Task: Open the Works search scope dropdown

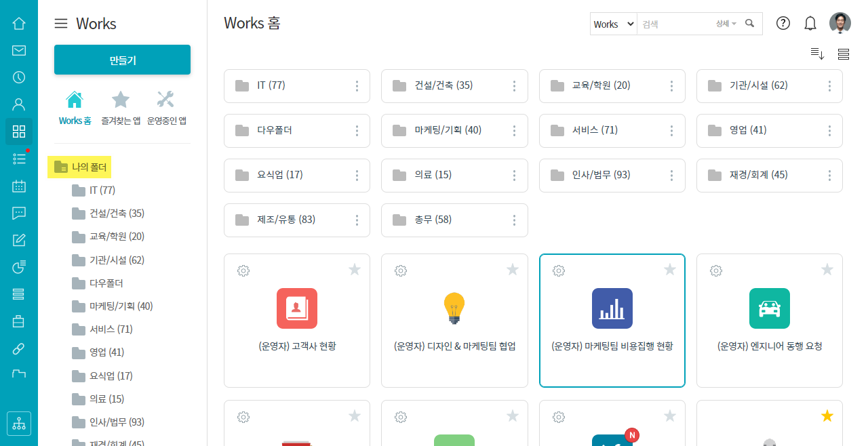Action: [x=613, y=24]
